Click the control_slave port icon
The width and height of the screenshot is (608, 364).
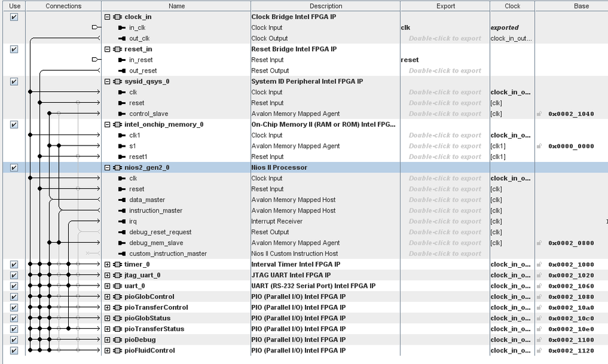point(122,114)
